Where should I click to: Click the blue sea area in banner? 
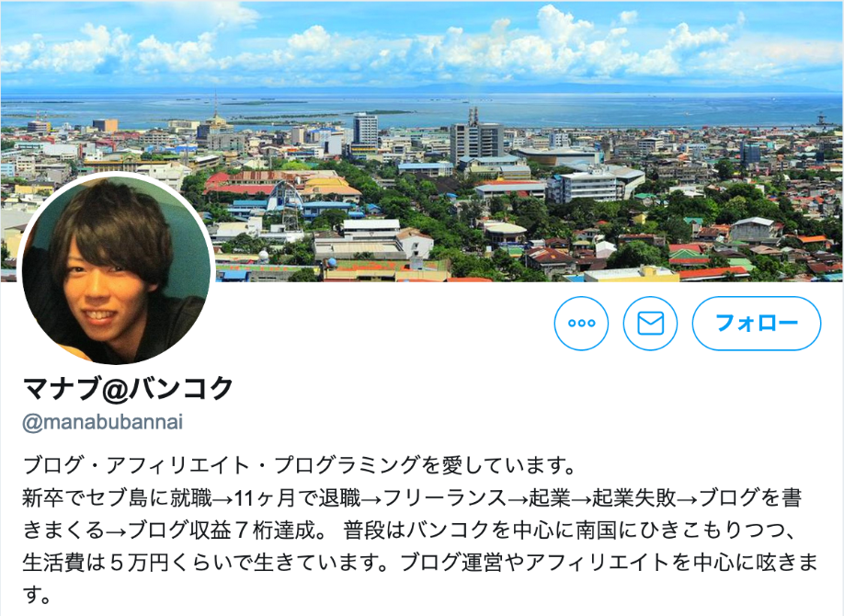[x=592, y=110]
